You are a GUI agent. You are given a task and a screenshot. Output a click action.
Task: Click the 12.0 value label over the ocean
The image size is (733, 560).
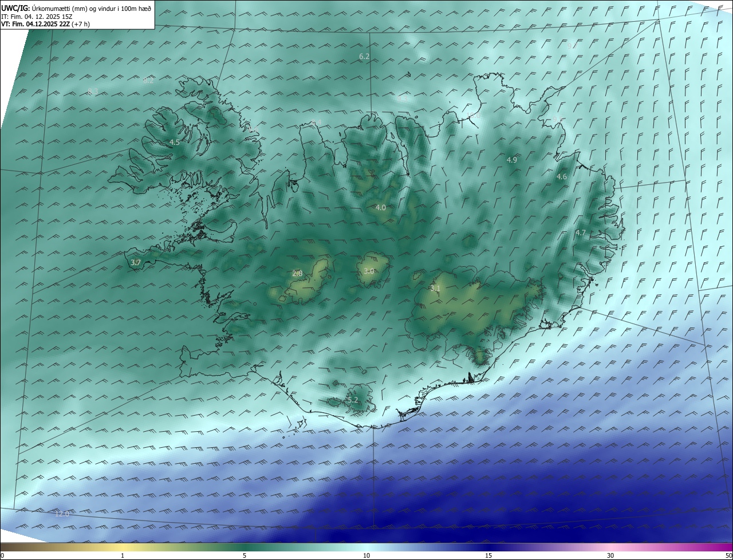click(62, 514)
